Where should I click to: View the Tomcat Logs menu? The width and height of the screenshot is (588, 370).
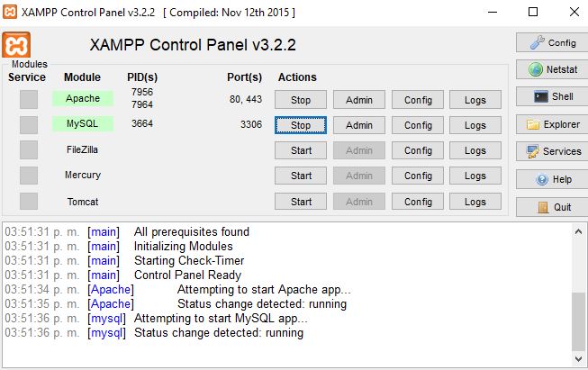tap(475, 202)
